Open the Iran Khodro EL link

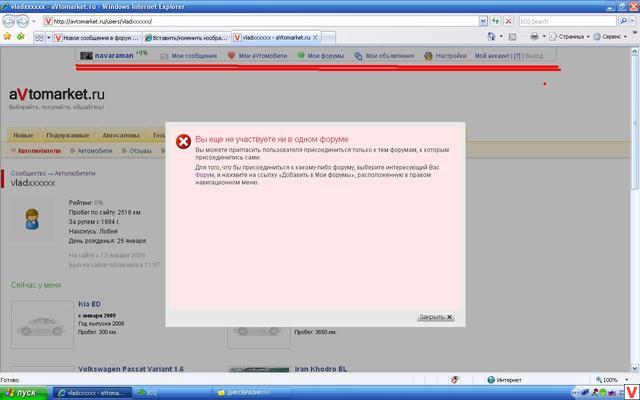click(x=320, y=369)
